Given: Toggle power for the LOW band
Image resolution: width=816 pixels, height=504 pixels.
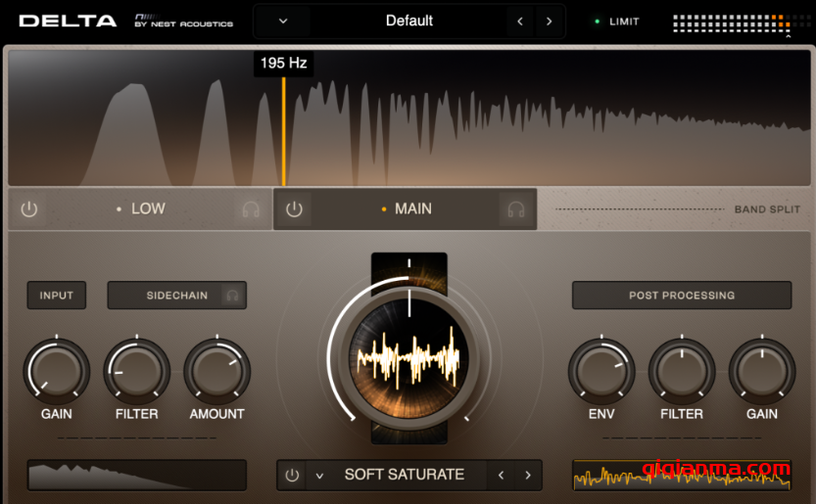Looking at the screenshot, I should coord(29,209).
